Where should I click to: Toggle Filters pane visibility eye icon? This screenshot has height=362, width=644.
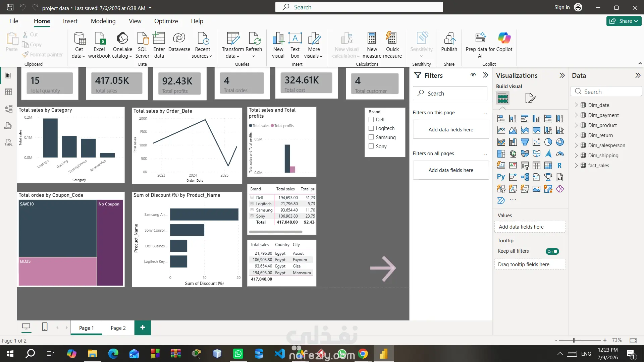(x=473, y=75)
